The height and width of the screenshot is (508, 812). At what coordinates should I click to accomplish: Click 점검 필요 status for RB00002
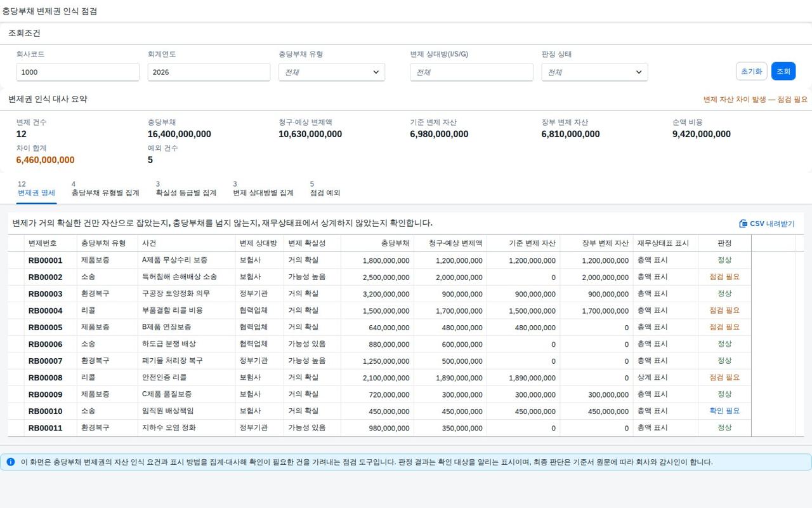point(724,277)
